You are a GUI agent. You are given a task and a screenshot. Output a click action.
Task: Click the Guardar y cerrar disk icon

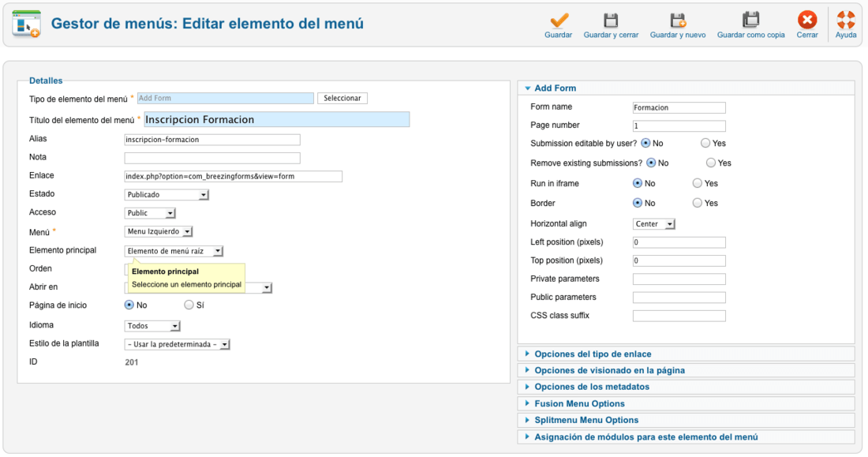point(611,21)
